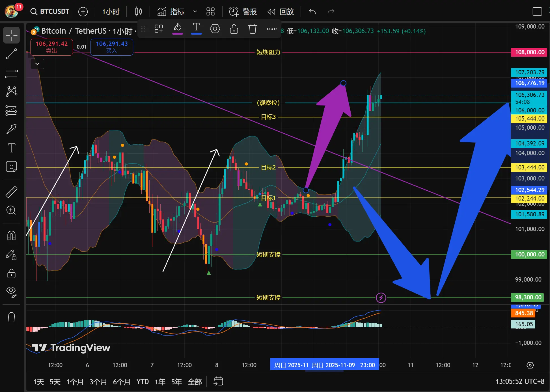Collapse the indicator legend chevron
This screenshot has width=550, height=392.
tap(37, 64)
